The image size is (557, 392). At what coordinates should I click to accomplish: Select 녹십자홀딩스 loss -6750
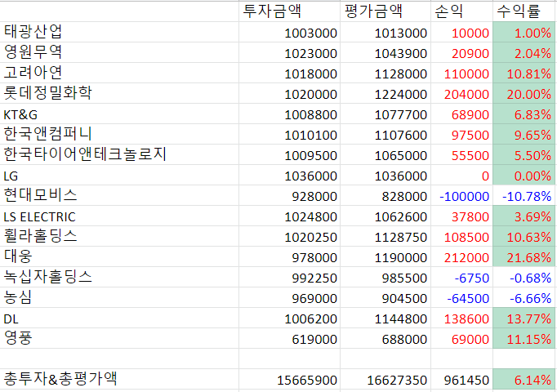[461, 277]
